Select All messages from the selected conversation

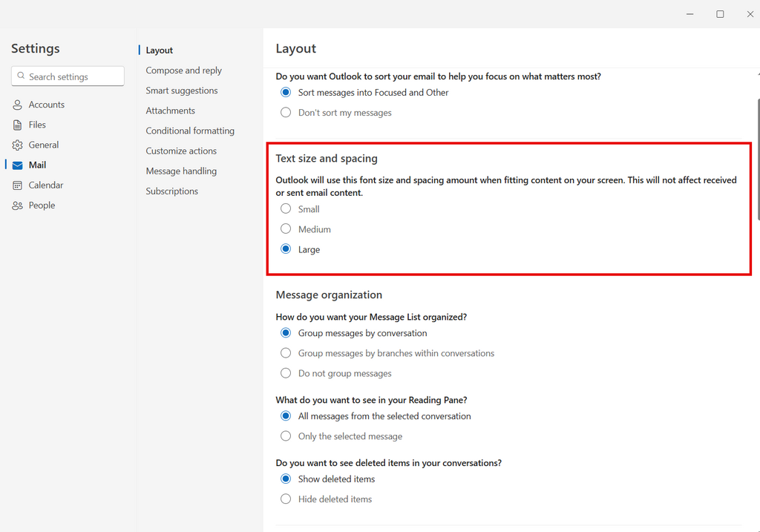pos(286,416)
